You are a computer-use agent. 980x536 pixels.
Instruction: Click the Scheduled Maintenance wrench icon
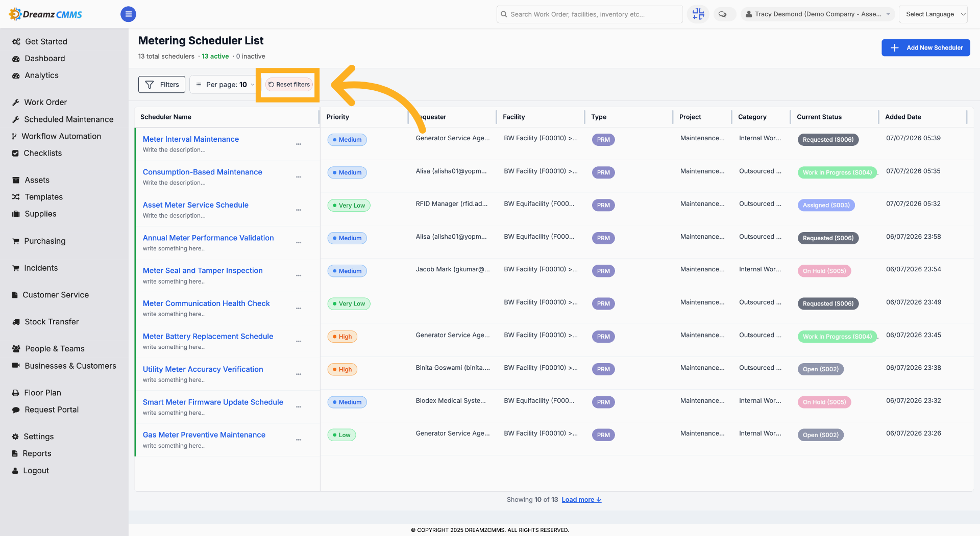point(16,119)
